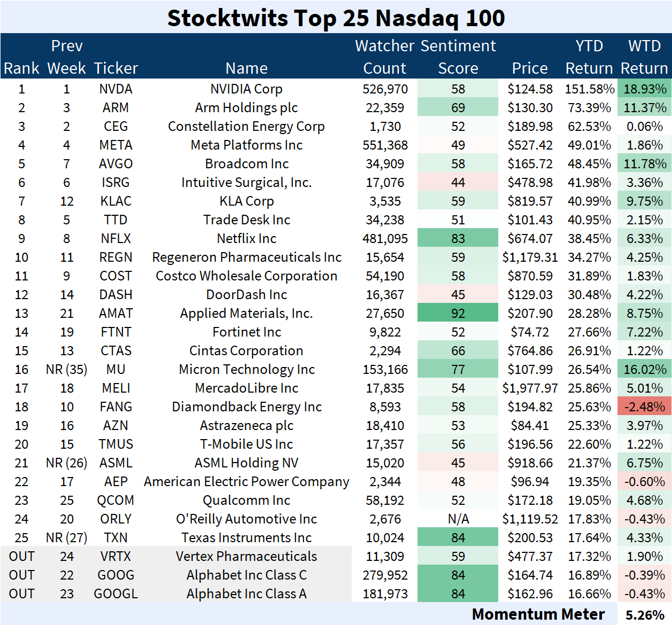Click MercadoLibre's price $1,977.97
This screenshot has height=625, width=672.
(529, 388)
